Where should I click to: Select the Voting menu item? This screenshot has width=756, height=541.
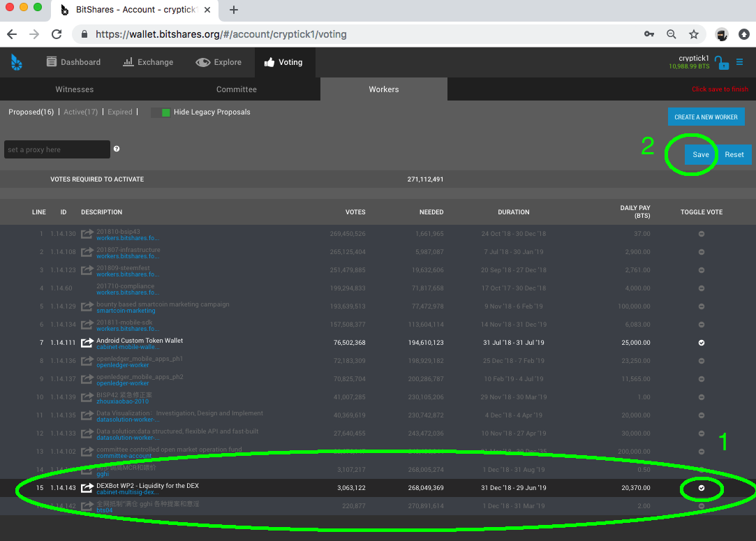click(283, 62)
